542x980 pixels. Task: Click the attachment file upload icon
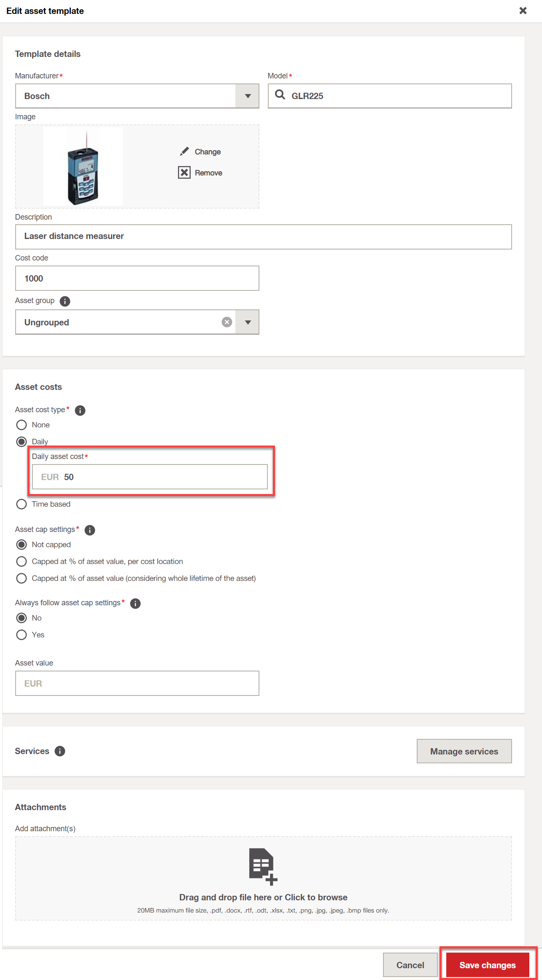coord(263,866)
